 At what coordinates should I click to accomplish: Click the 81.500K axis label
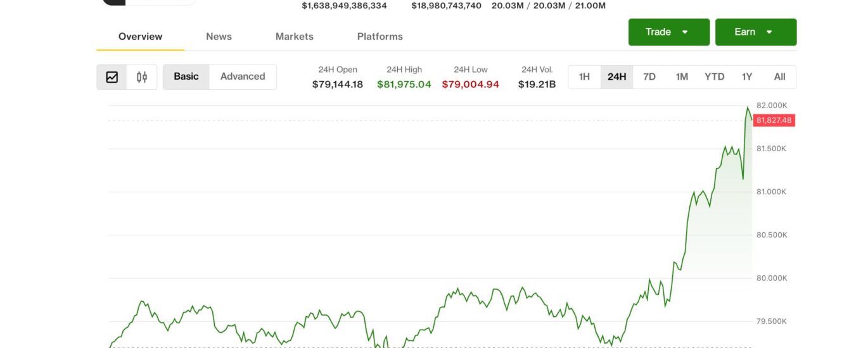pos(772,149)
